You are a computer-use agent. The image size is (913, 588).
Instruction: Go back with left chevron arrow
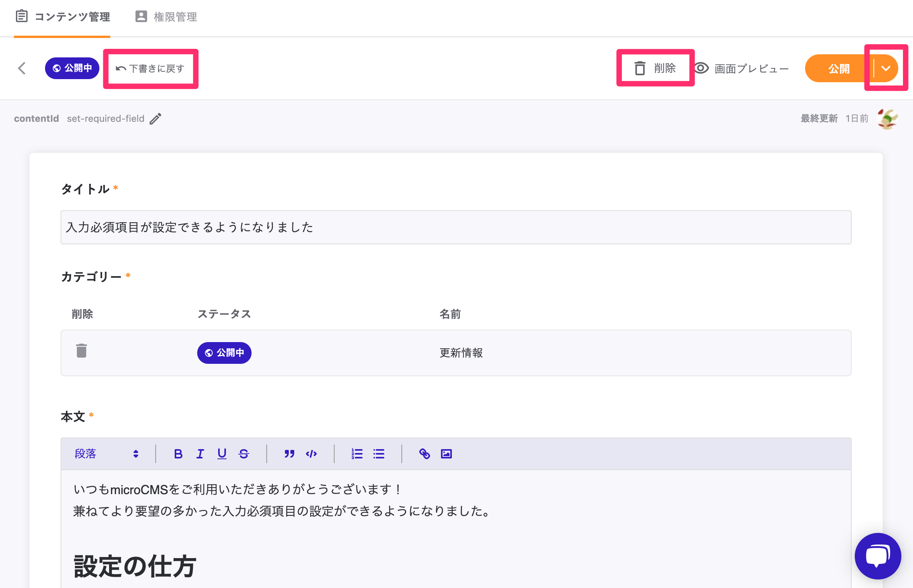(22, 68)
